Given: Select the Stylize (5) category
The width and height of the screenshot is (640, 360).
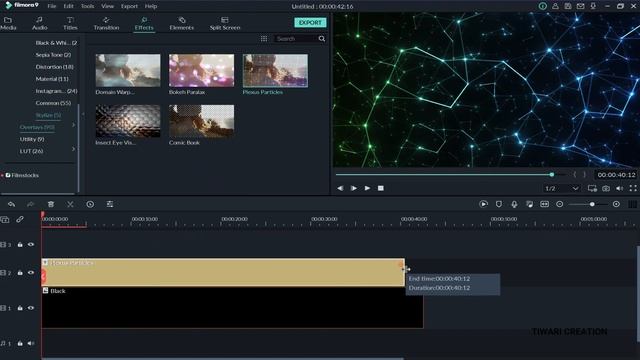Looking at the screenshot, I should click(48, 115).
